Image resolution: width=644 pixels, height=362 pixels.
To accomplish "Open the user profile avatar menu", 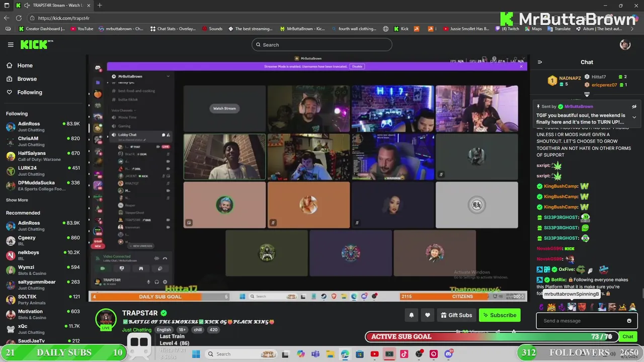I will [625, 45].
